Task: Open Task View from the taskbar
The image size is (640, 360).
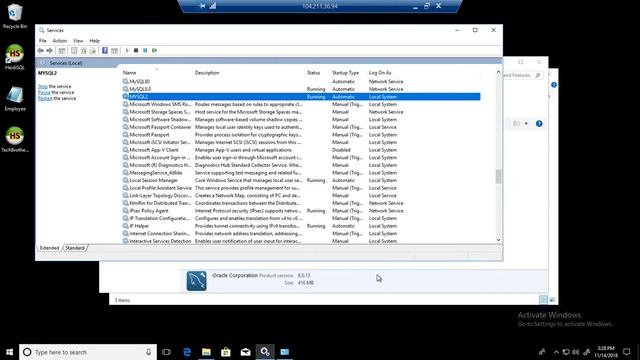Action: 166,352
